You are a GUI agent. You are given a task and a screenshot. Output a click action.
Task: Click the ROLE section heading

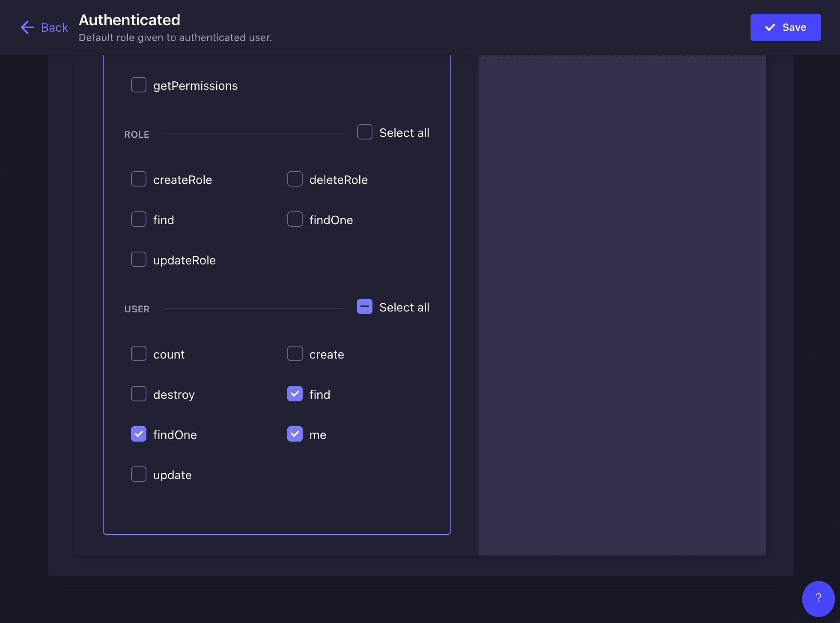[137, 134]
